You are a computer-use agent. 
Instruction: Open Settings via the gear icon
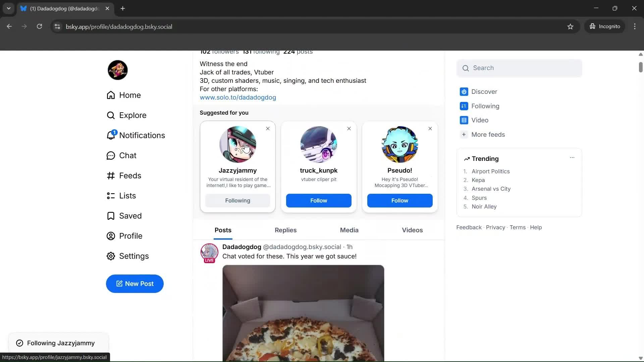point(134,256)
